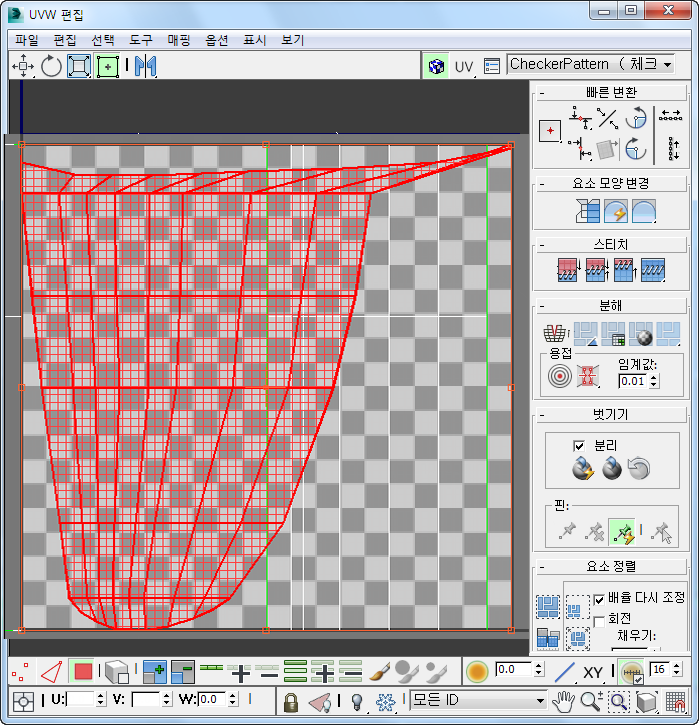Click the paint select brush icon

(379, 672)
